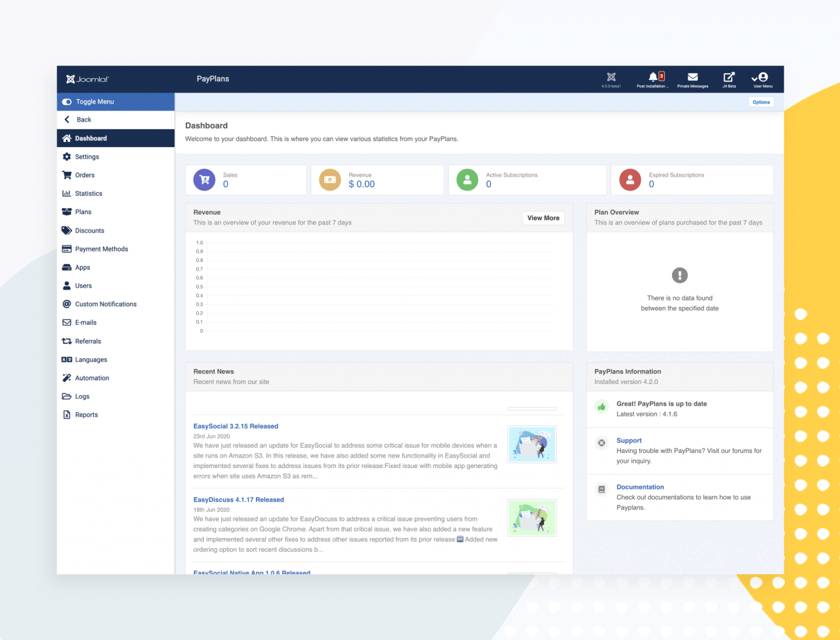Click the green thumbs-up up-to-date icon

pyautogui.click(x=602, y=407)
